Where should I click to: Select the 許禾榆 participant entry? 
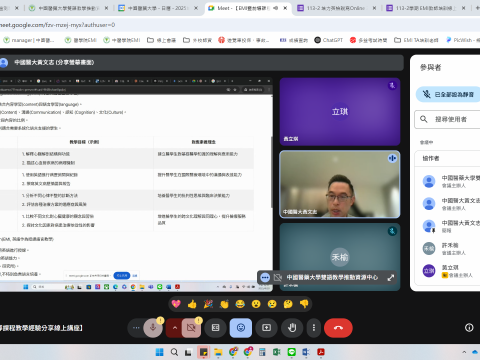[450, 249]
